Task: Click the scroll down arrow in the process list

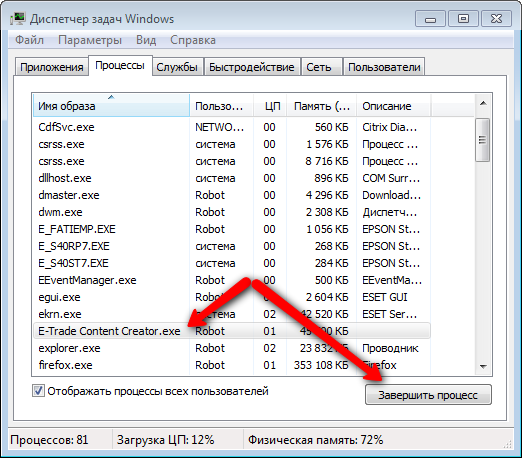Action: coord(483,366)
